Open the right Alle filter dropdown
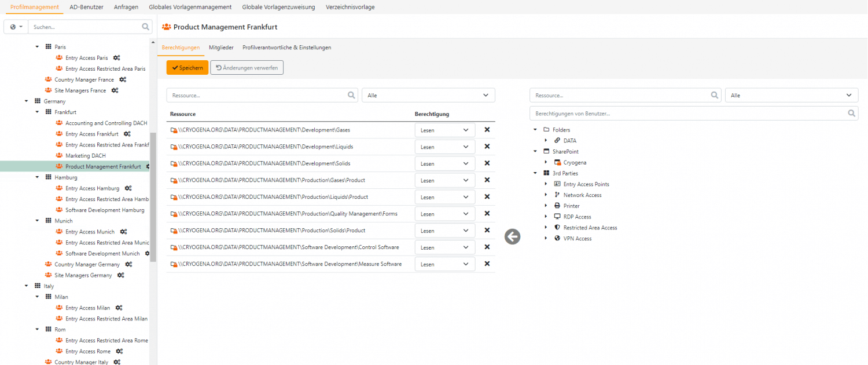This screenshot has width=868, height=365. coord(791,95)
